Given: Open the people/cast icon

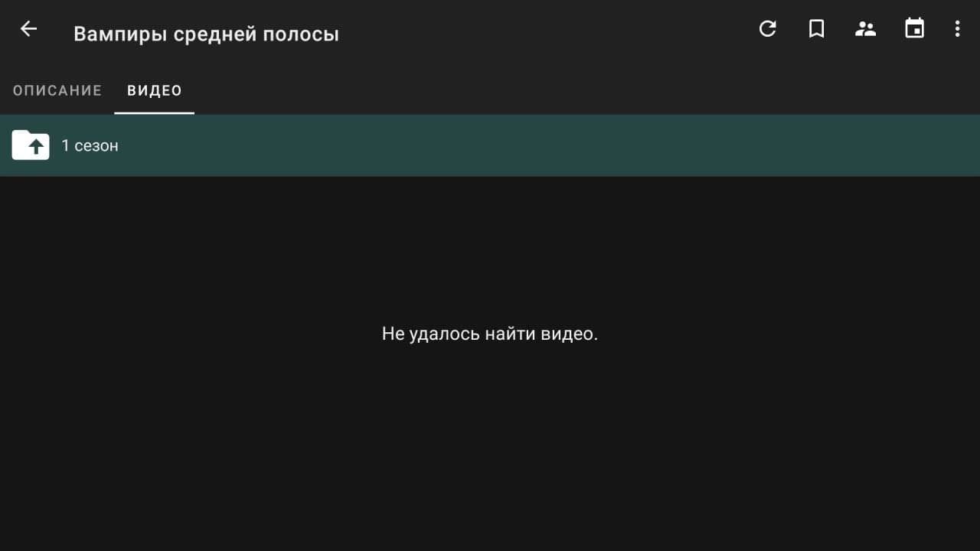Looking at the screenshot, I should click(865, 29).
